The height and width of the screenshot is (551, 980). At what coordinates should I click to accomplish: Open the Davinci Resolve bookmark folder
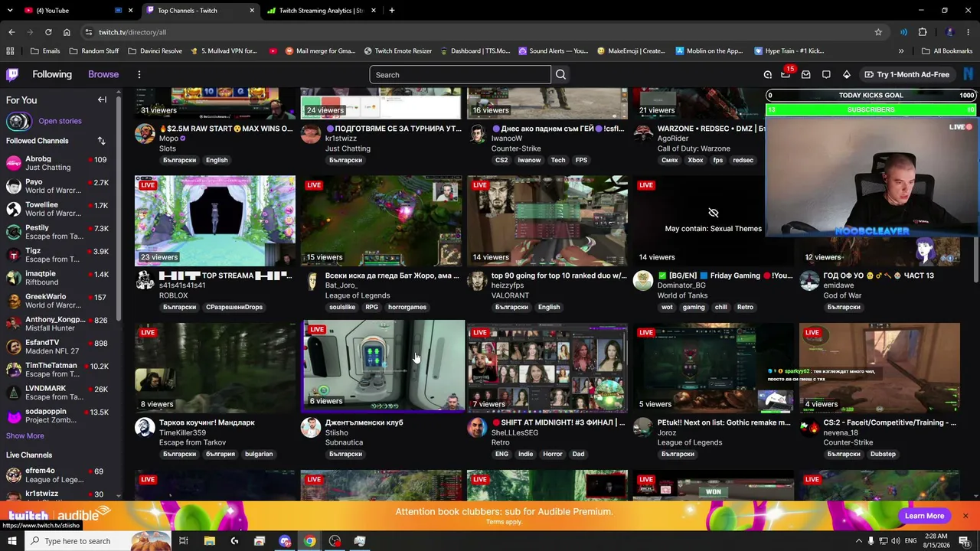click(x=155, y=51)
